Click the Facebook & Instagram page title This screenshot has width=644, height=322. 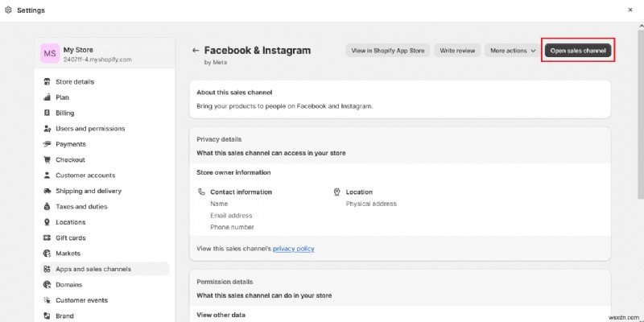point(258,51)
